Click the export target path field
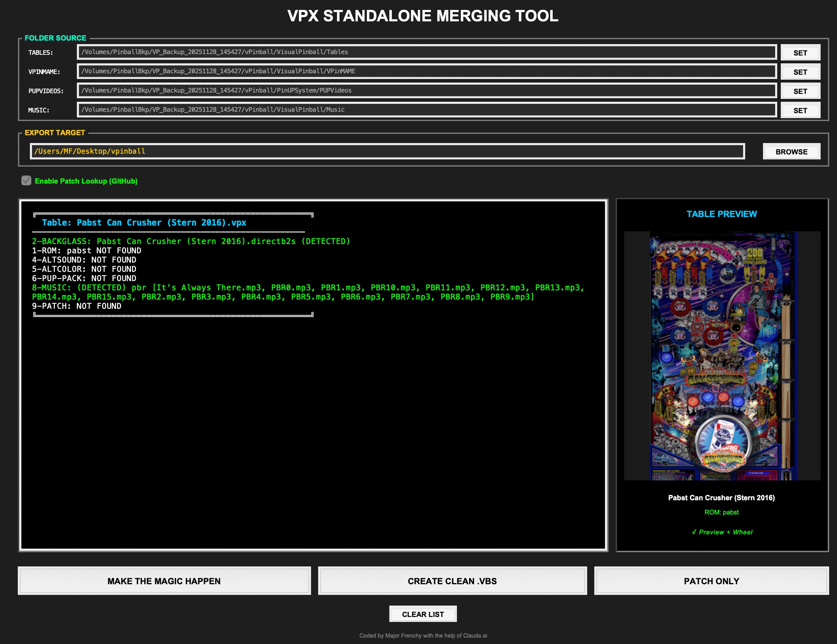Viewport: 837px width, 644px height. pyautogui.click(x=387, y=151)
